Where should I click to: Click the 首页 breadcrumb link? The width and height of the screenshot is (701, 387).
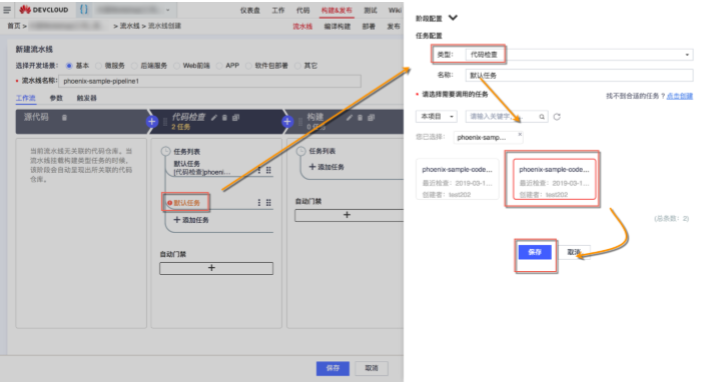point(14,26)
